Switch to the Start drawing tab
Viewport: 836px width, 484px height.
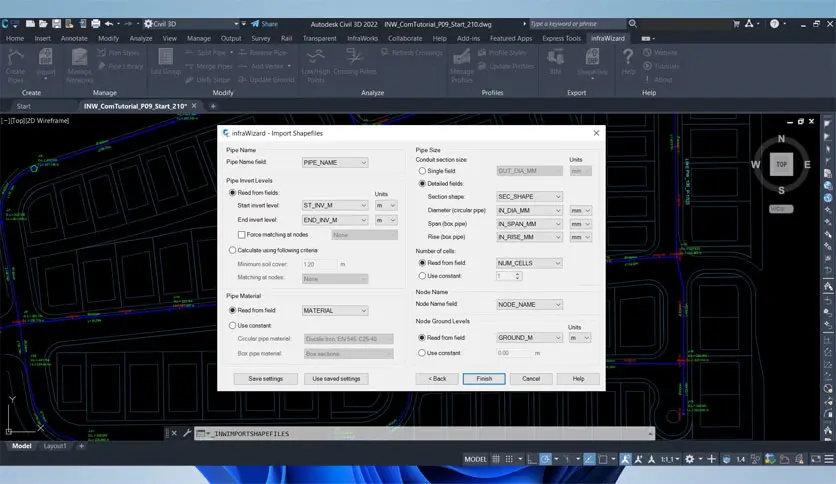tap(23, 106)
